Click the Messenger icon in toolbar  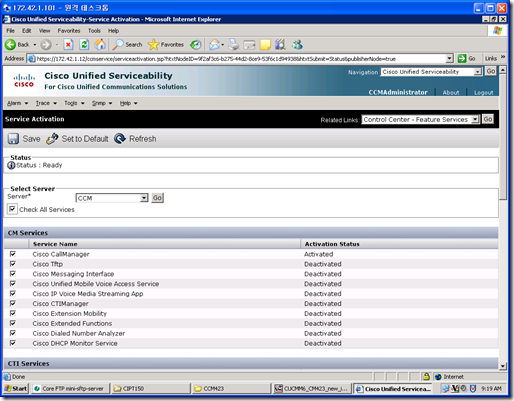pyautogui.click(x=297, y=44)
